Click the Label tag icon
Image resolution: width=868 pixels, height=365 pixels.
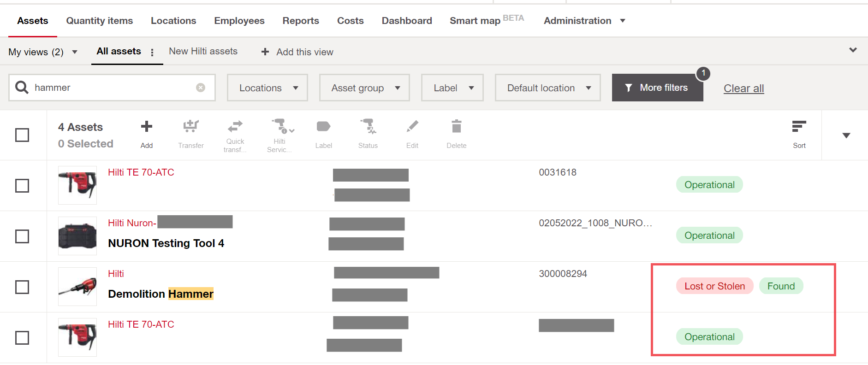pos(324,126)
